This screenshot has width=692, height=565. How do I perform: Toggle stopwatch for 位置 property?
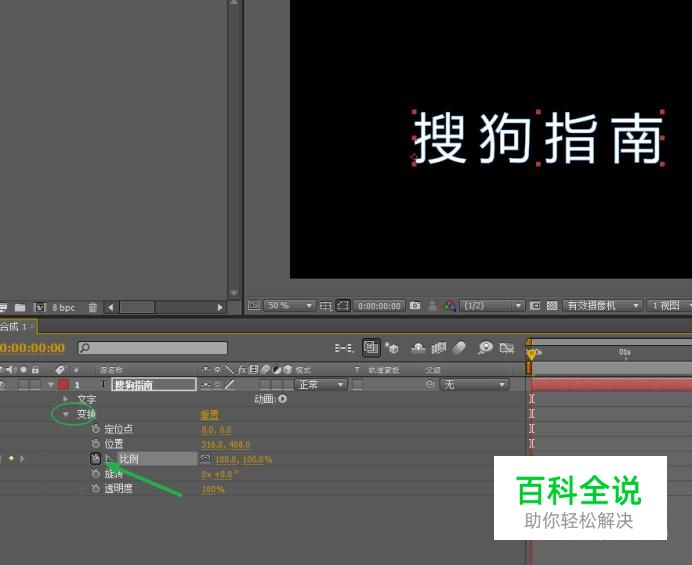pos(95,444)
